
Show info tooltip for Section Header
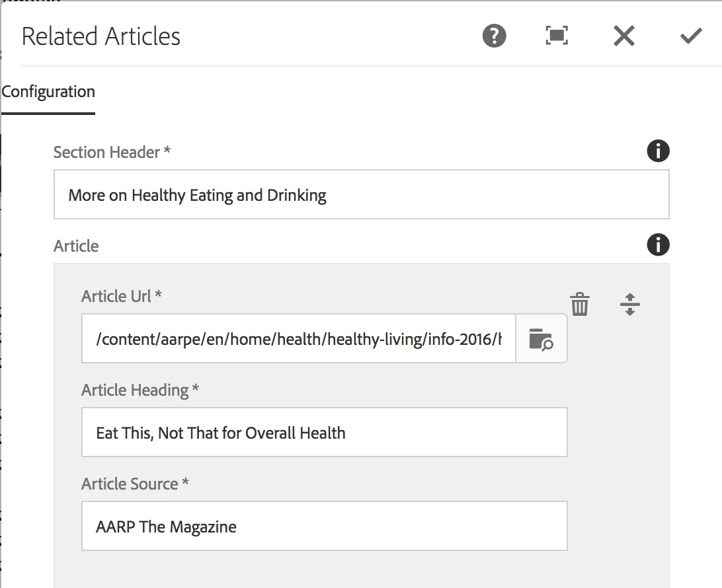[658, 151]
